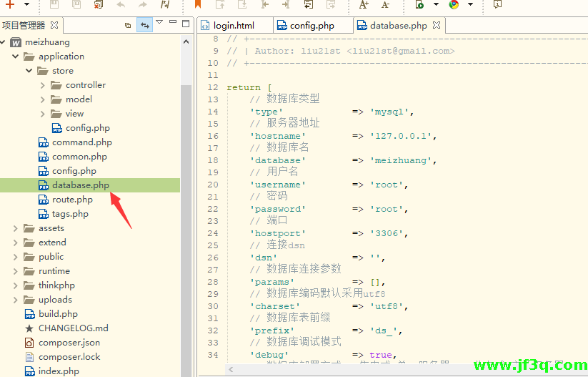Click the increase font size icon

364,4
